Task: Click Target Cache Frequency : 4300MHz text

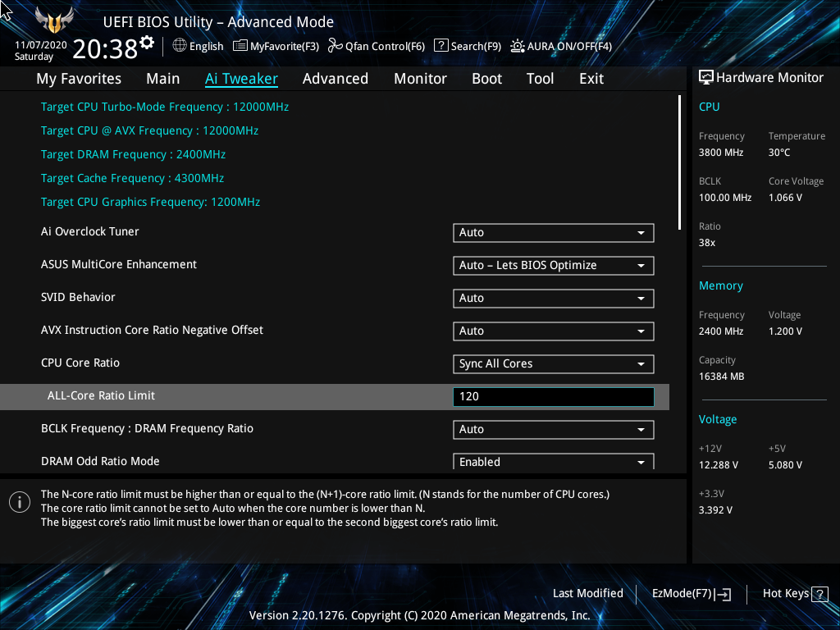Action: click(132, 178)
